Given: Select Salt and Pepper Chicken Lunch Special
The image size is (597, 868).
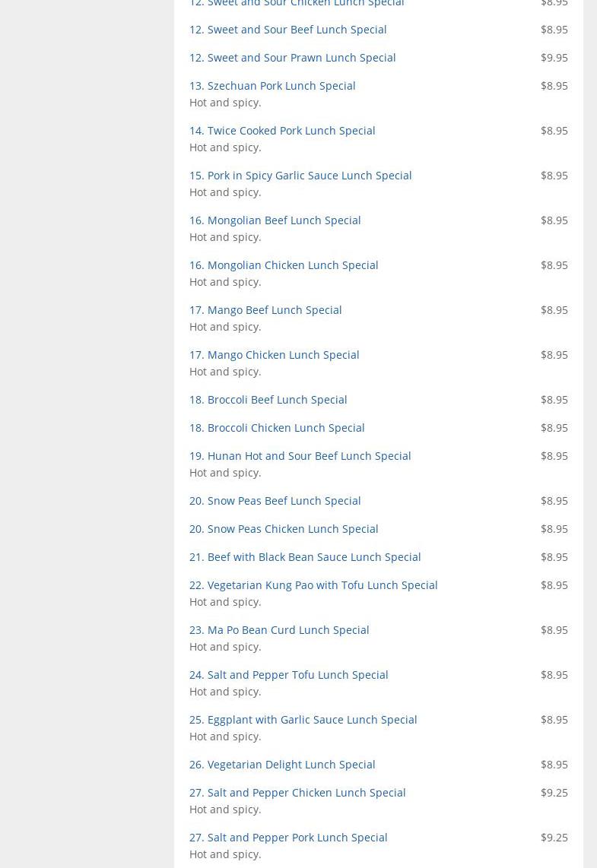Looking at the screenshot, I should click(x=297, y=793).
